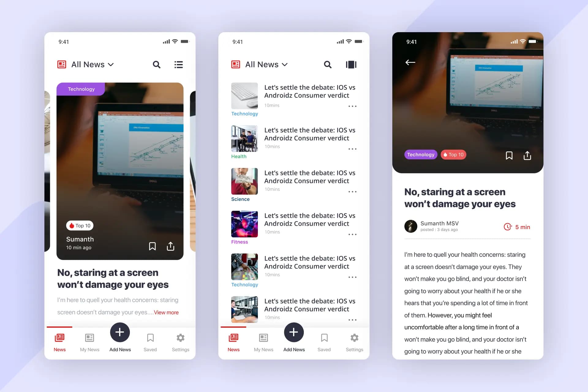Switch to card/grid view layout icon
588x392 pixels.
(x=351, y=64)
